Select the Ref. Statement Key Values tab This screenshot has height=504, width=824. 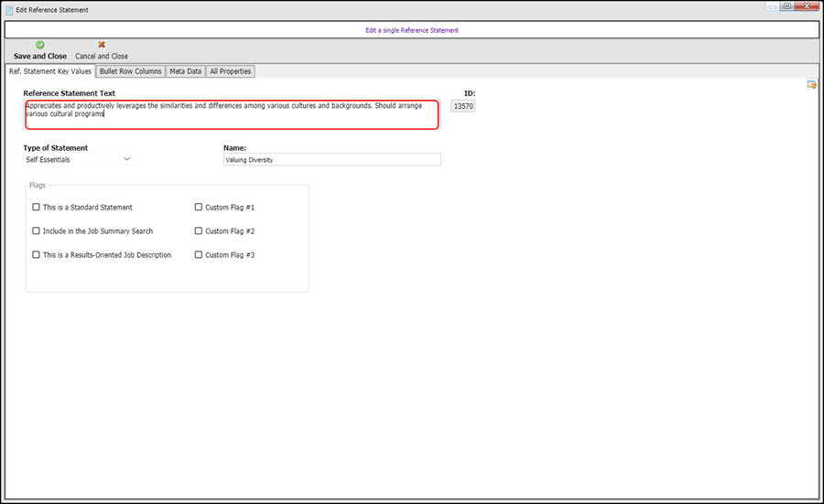point(49,71)
